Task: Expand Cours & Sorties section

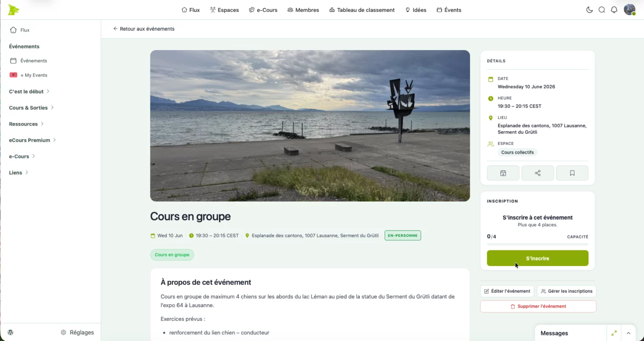Action: pyautogui.click(x=31, y=108)
